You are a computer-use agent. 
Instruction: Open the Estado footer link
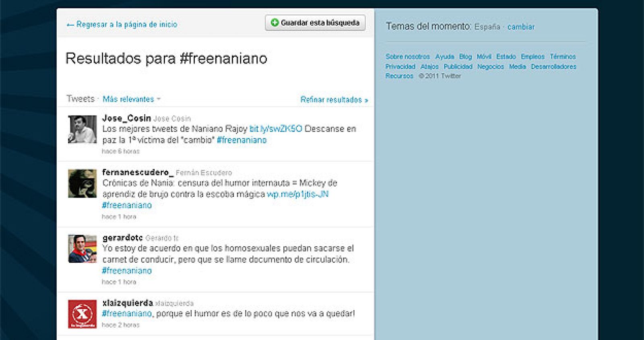[x=506, y=56]
